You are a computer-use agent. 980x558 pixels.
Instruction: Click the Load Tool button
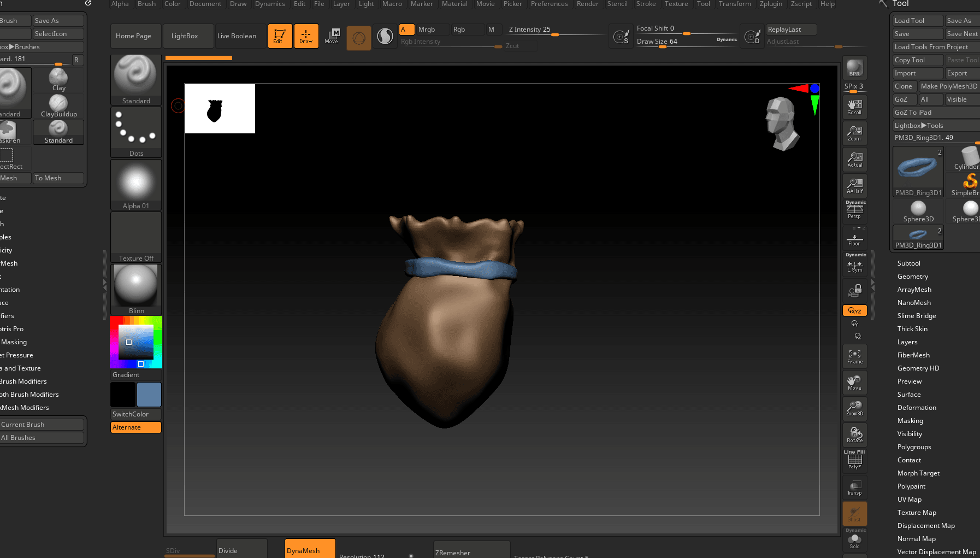point(918,21)
